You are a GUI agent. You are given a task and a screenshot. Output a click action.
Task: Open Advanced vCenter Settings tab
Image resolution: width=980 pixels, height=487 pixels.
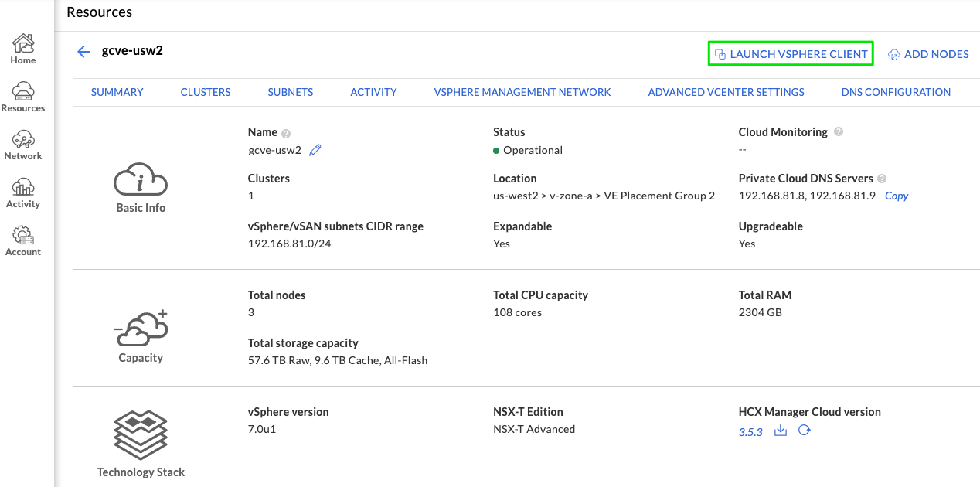(726, 92)
